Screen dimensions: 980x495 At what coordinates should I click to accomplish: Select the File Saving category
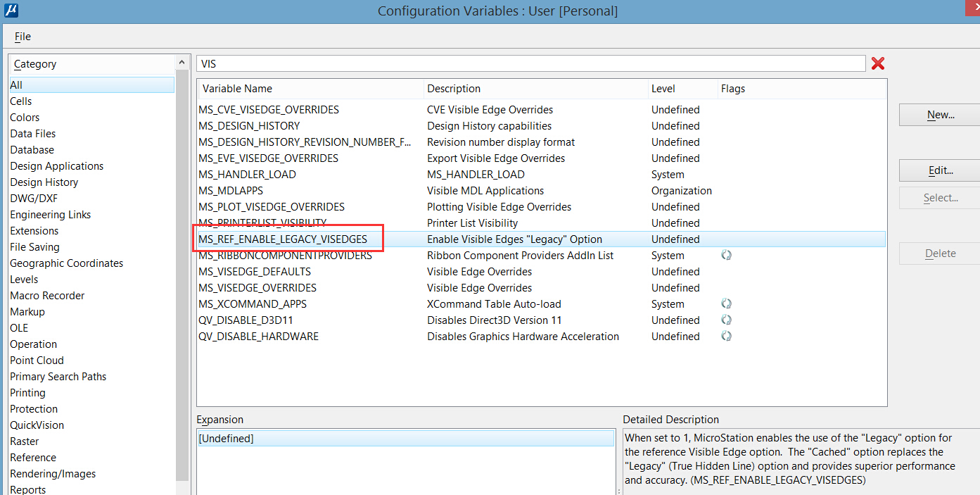click(34, 247)
